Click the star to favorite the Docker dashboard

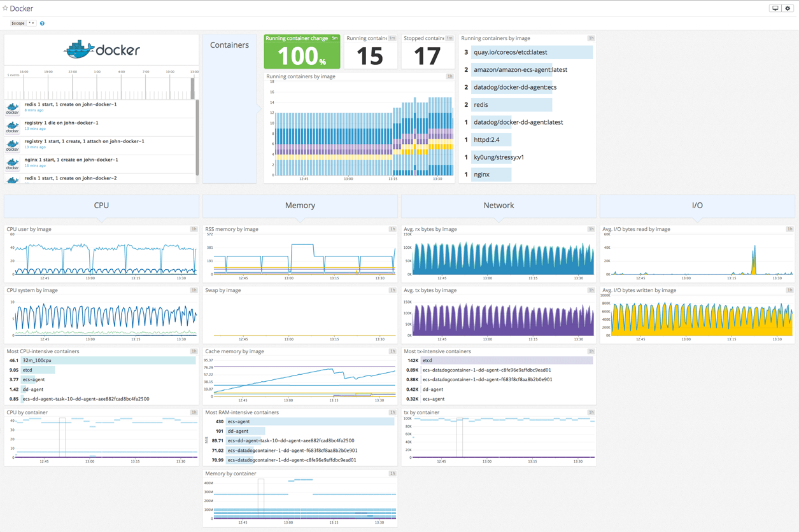click(5, 8)
